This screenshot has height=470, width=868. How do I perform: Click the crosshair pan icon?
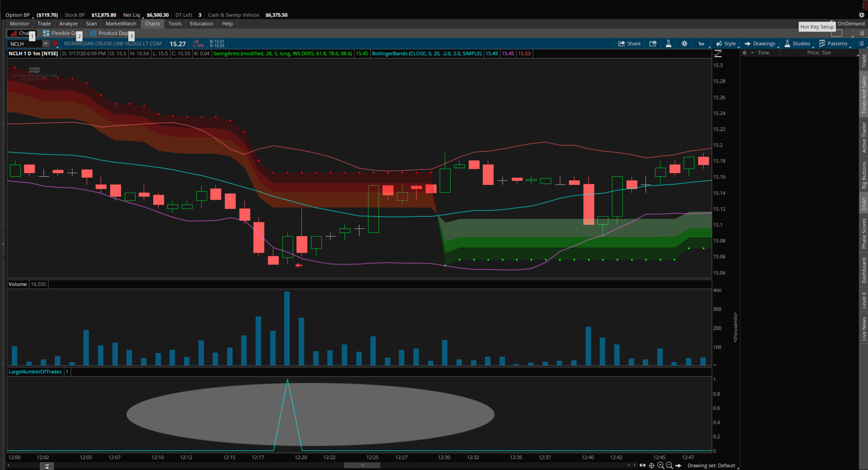[651, 465]
